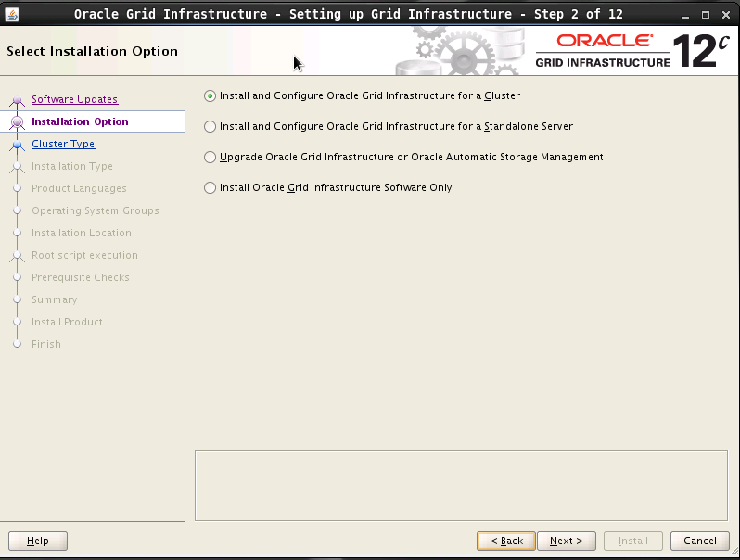This screenshot has height=560, width=740.
Task: Choose Install Grid Infrastructure Software Only
Action: pyautogui.click(x=211, y=188)
